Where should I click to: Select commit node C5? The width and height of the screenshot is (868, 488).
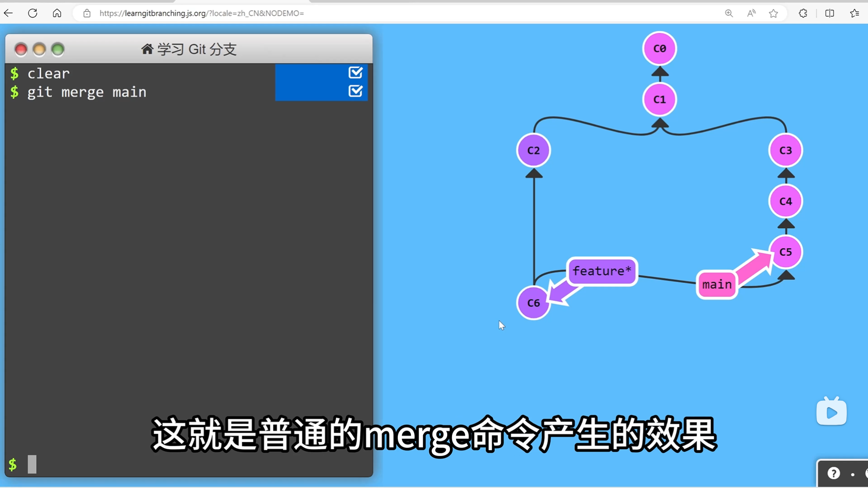786,252
